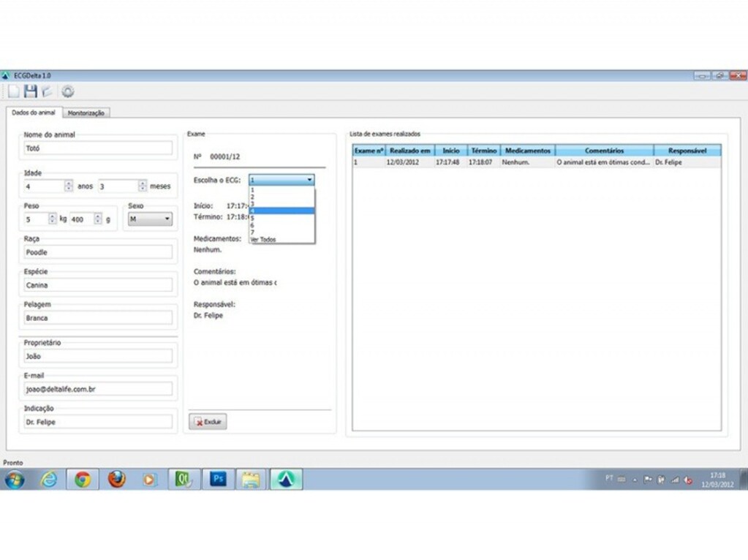748x560 pixels.
Task: Click the ECGDelta icon in the taskbar
Action: click(x=286, y=480)
